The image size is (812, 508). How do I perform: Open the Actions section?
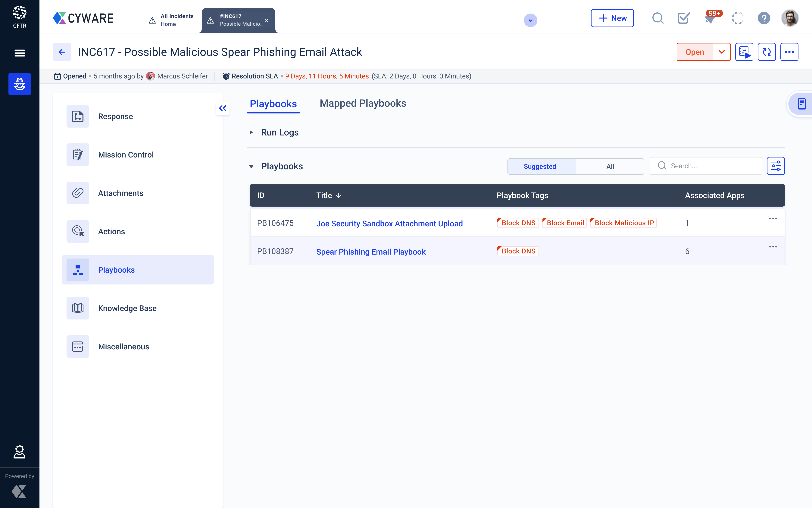(x=138, y=231)
